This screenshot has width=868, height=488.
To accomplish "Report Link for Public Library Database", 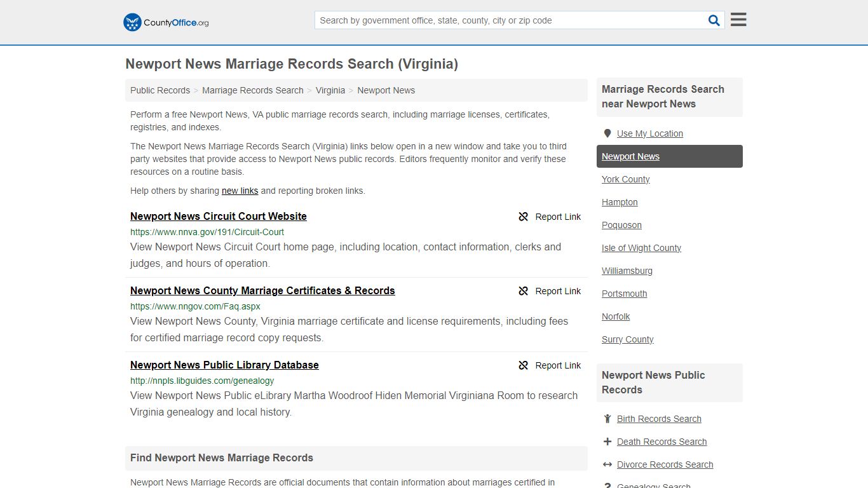I will [x=550, y=365].
